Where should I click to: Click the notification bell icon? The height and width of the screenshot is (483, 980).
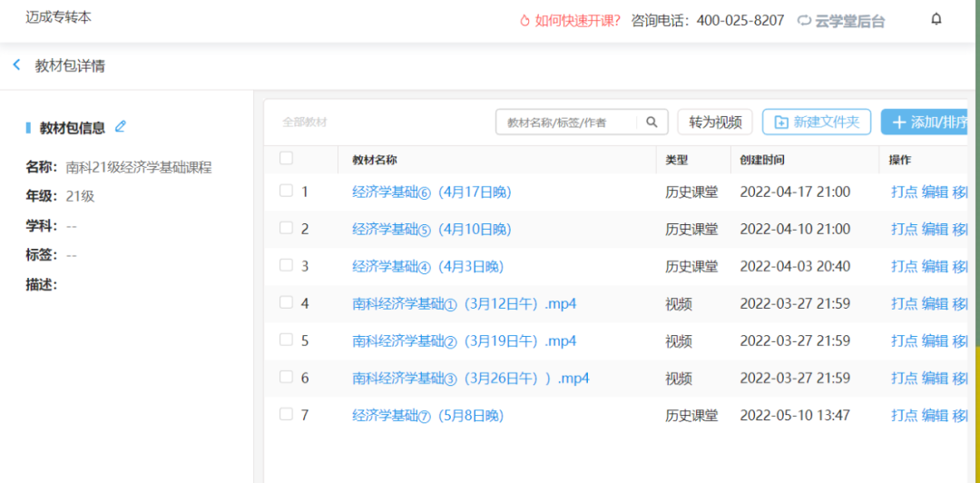point(936,19)
